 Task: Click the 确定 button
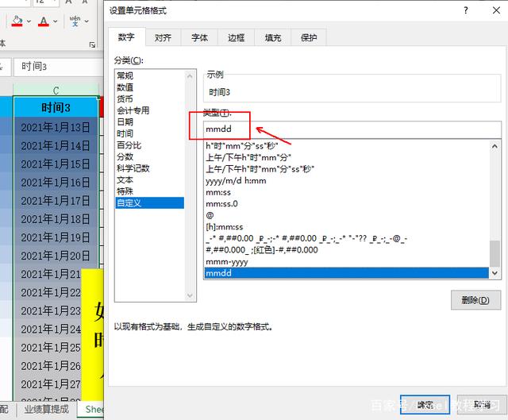point(425,404)
